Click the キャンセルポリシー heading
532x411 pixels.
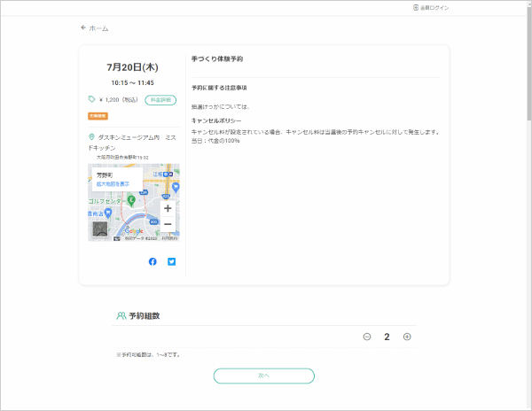coord(216,120)
